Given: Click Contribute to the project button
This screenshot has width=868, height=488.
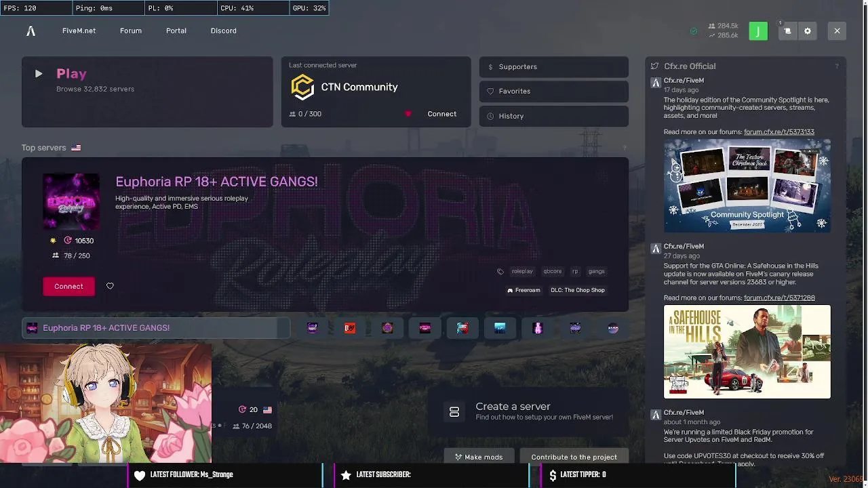Looking at the screenshot, I should tap(574, 457).
